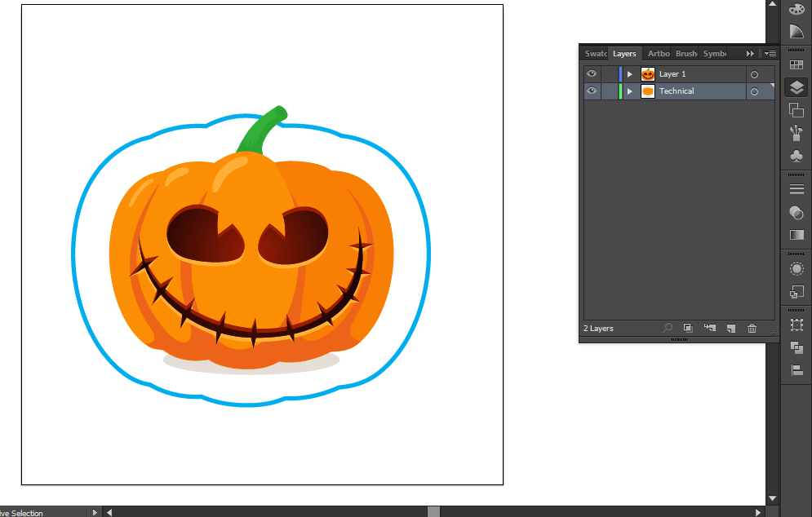Open the Gradient panel dock icon
The height and width of the screenshot is (517, 812).
coord(796,235)
